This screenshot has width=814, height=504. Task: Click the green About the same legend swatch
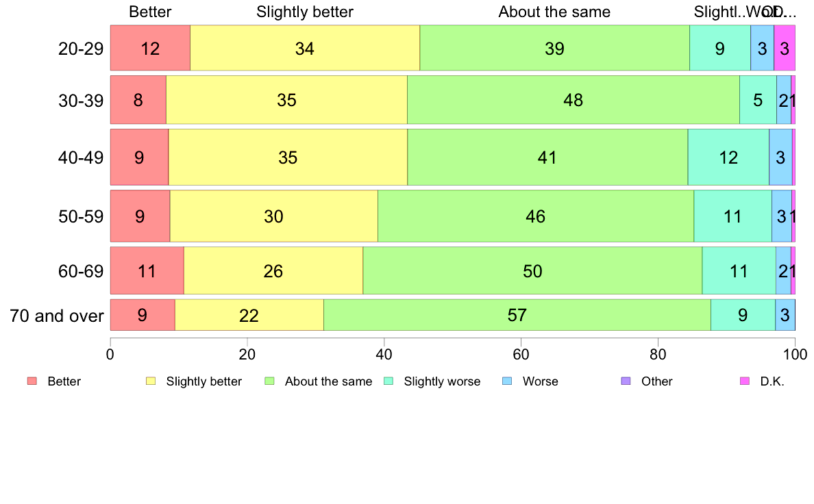[269, 381]
